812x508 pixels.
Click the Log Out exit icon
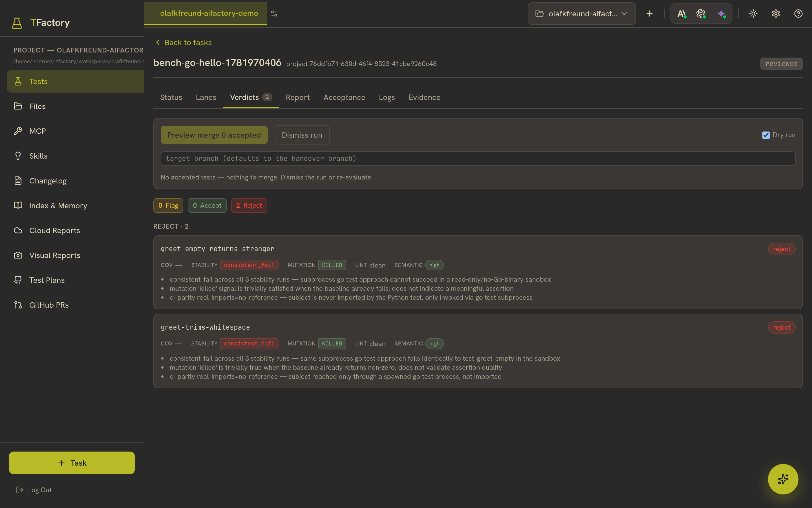click(20, 490)
